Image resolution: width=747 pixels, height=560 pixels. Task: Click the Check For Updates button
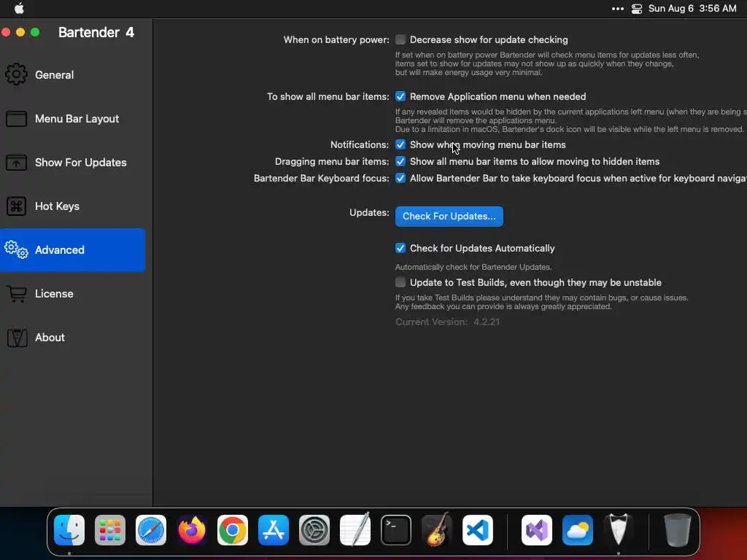(x=449, y=216)
